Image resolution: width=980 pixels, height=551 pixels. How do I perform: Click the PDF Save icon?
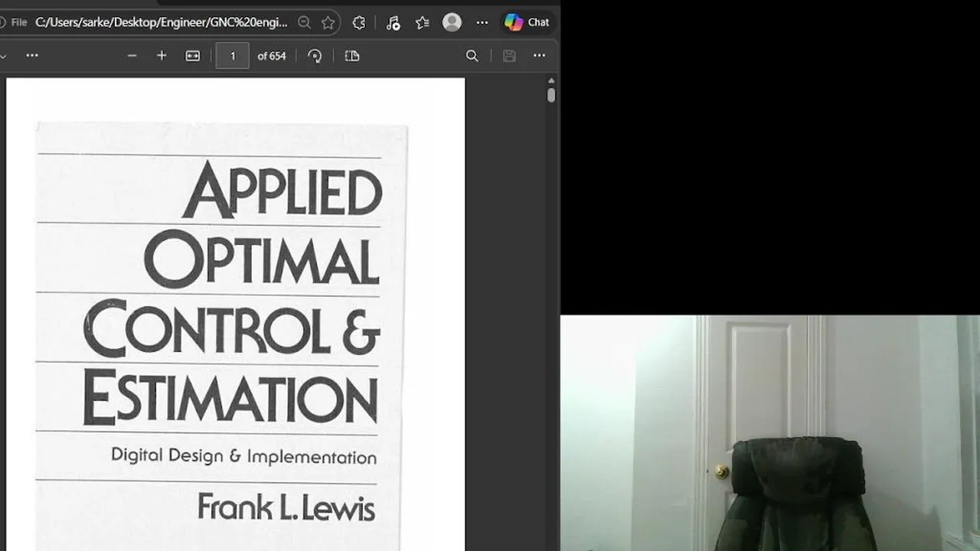[509, 56]
